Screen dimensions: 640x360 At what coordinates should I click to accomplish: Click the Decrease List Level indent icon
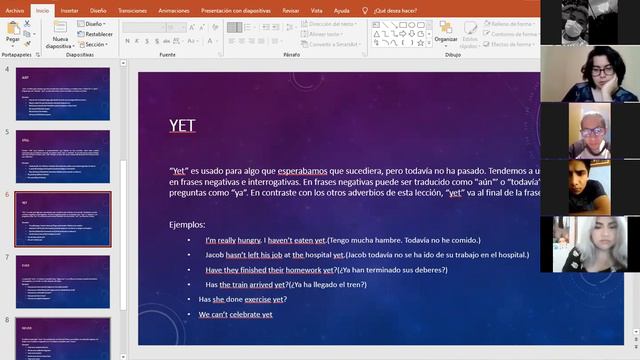click(x=266, y=27)
